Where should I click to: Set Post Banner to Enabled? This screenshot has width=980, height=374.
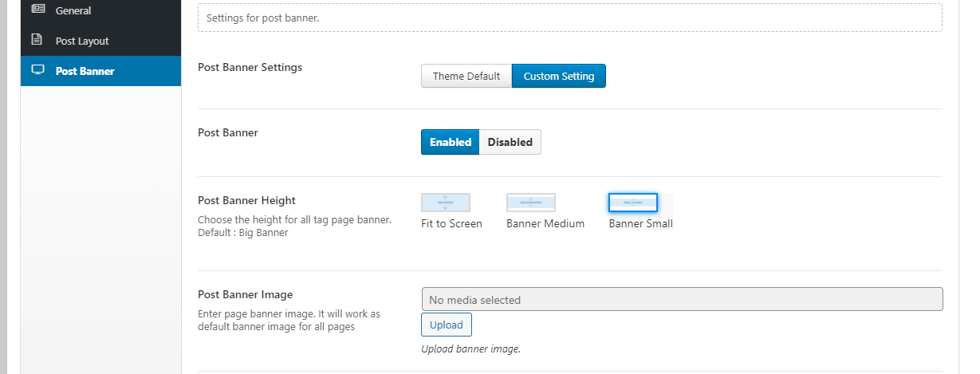tap(451, 142)
